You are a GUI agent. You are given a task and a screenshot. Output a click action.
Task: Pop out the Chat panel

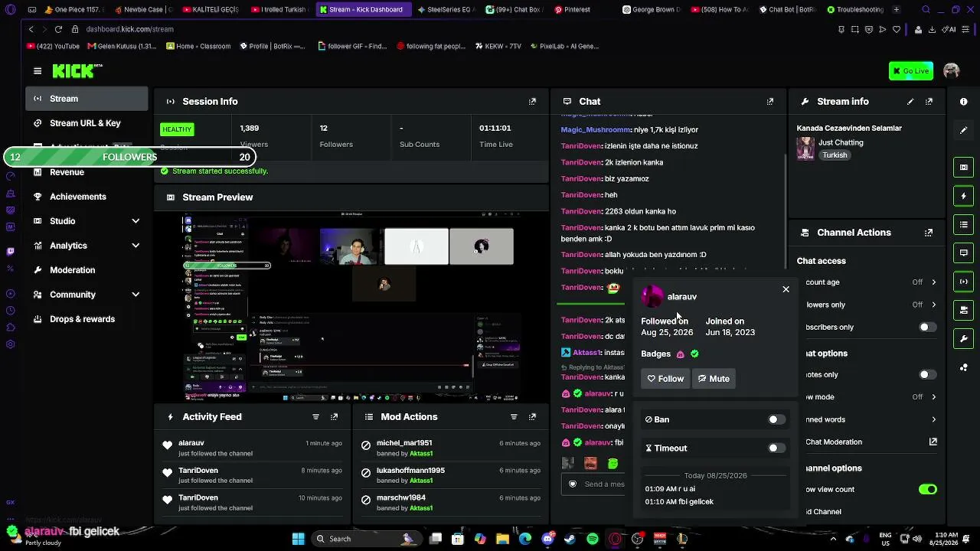click(769, 101)
